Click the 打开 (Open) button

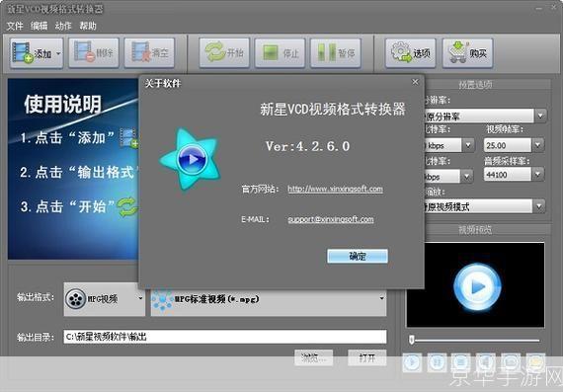pyautogui.click(x=367, y=357)
